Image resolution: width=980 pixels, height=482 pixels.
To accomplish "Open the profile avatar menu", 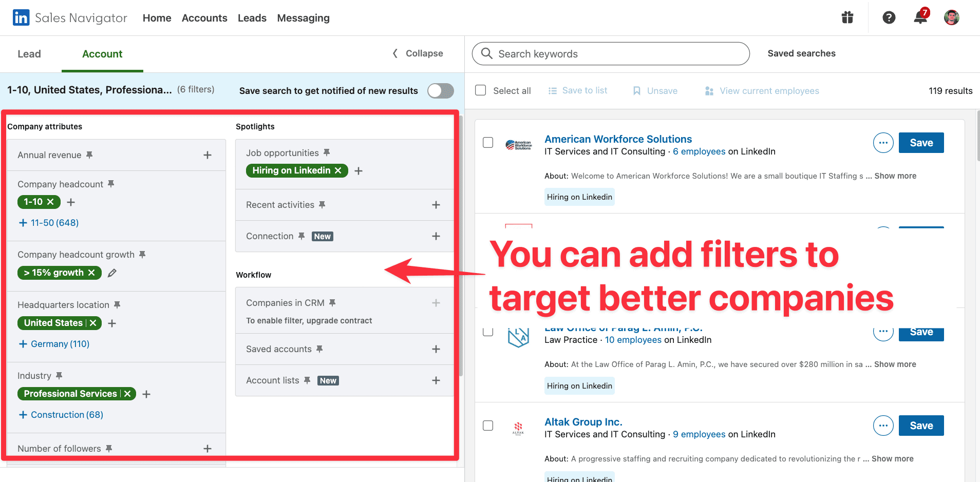I will [952, 17].
